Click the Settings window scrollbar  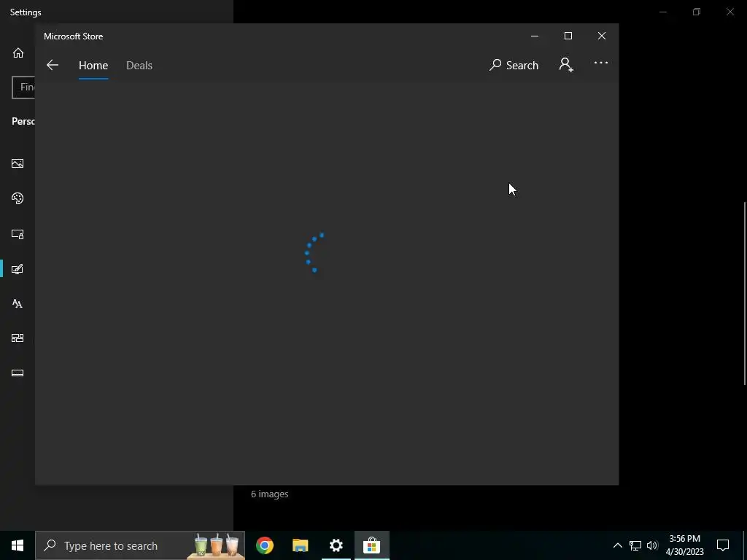coord(745,293)
